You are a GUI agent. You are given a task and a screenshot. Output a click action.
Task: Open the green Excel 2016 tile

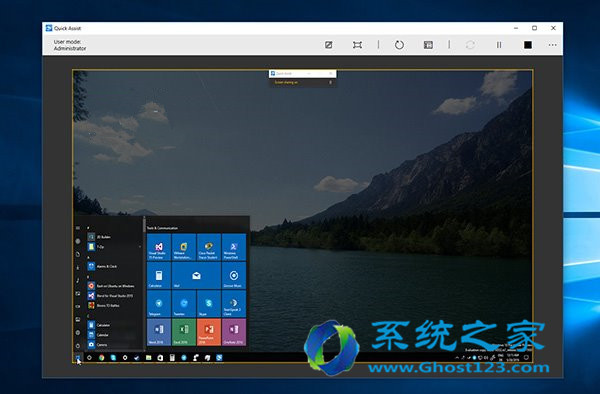pyautogui.click(x=184, y=332)
